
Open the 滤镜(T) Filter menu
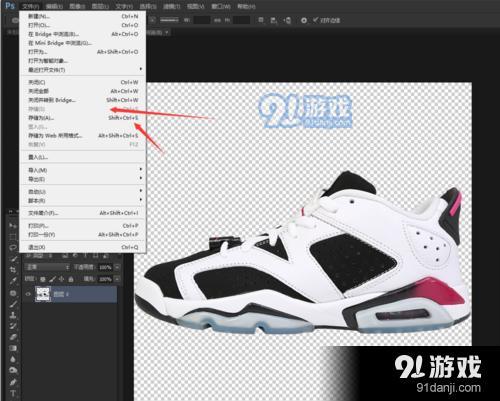(x=172, y=6)
